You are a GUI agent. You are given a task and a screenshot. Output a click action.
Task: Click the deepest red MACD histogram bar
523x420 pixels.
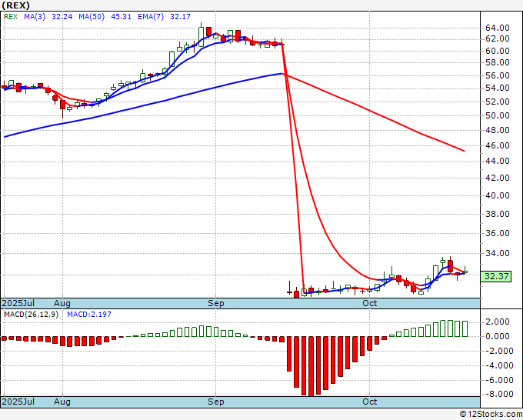click(311, 366)
